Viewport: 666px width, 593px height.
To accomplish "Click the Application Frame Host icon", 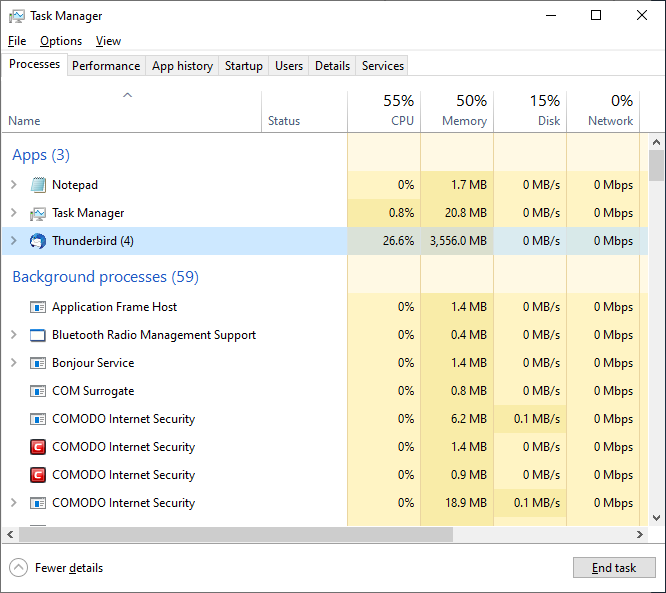I will pos(38,307).
